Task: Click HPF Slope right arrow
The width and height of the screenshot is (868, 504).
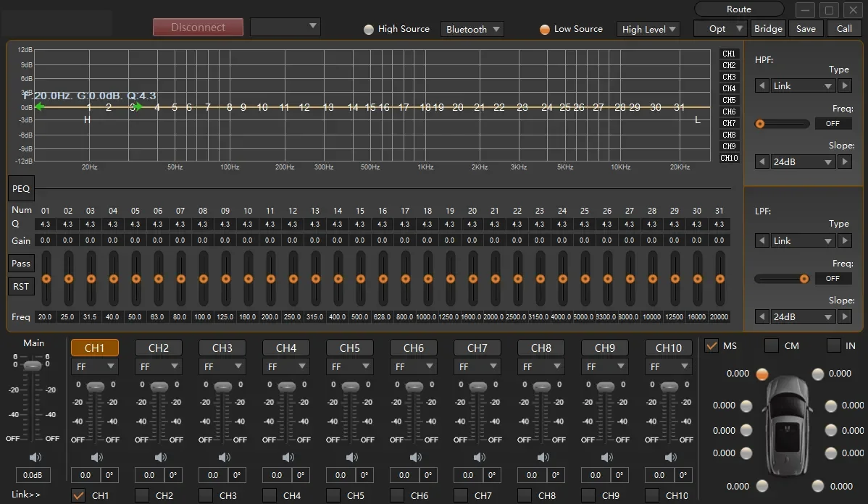Action: (844, 161)
